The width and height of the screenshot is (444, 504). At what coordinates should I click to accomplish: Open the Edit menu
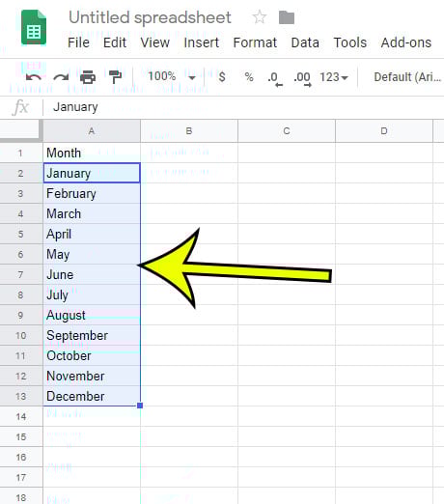point(115,42)
